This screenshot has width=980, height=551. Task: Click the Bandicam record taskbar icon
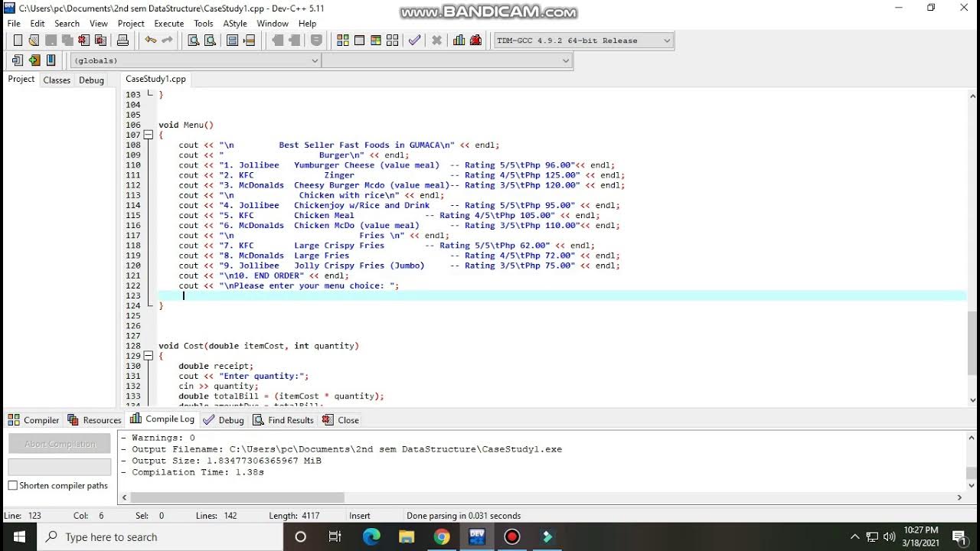(512, 536)
